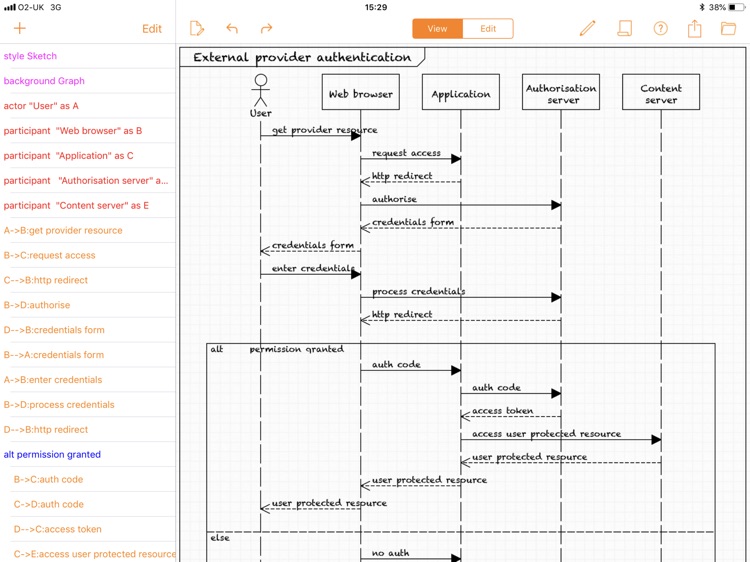This screenshot has width=750, height=562.
Task: Select participant "Application" as C line
Action: coord(88,155)
